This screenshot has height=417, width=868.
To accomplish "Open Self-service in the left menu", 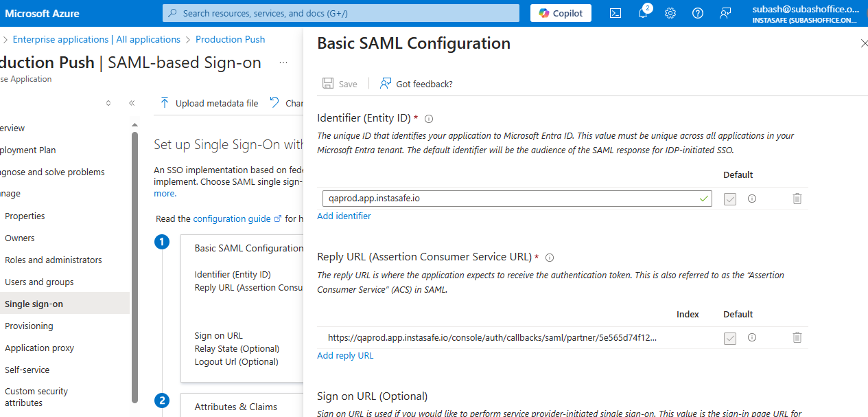I will (27, 370).
